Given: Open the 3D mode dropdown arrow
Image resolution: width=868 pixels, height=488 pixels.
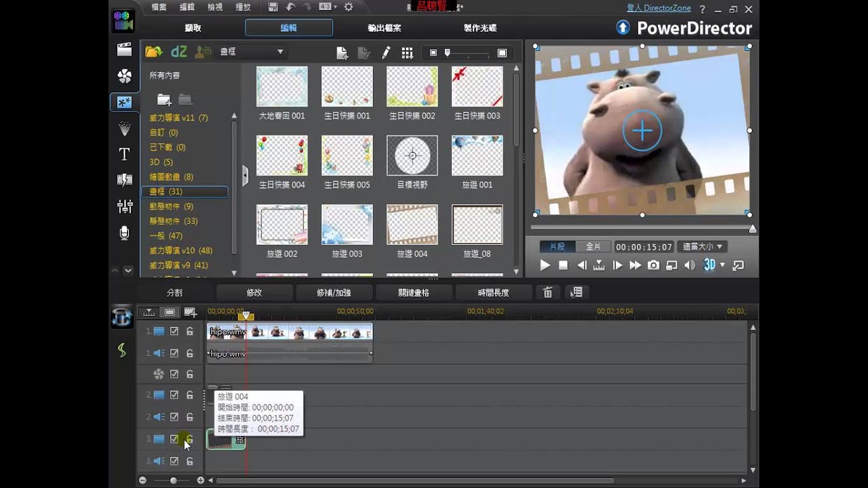Looking at the screenshot, I should [722, 265].
